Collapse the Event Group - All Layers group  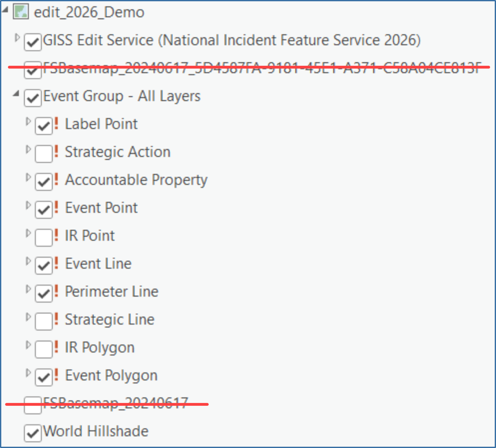click(x=16, y=94)
